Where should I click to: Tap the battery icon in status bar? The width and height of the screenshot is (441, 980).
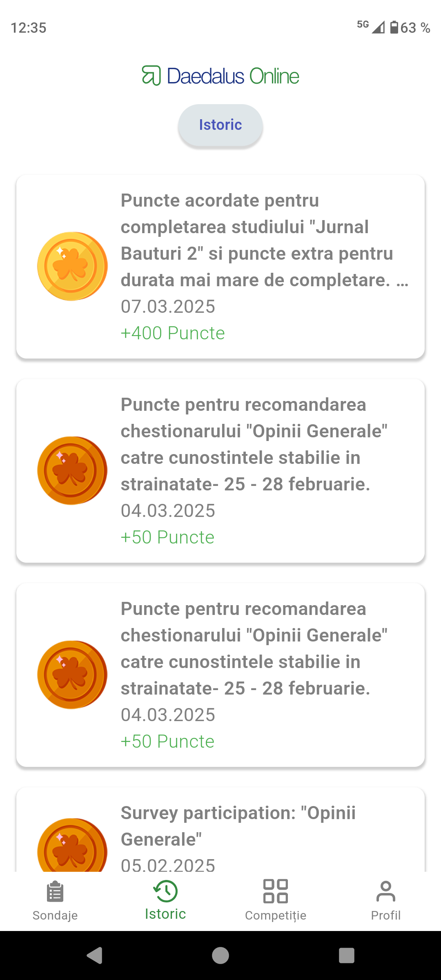click(394, 27)
